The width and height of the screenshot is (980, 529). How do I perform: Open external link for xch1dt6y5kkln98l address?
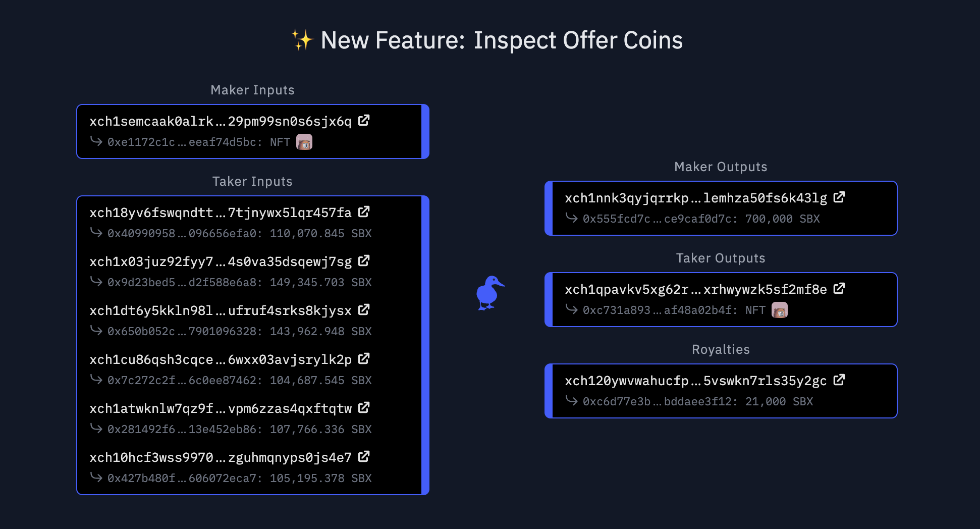point(364,310)
